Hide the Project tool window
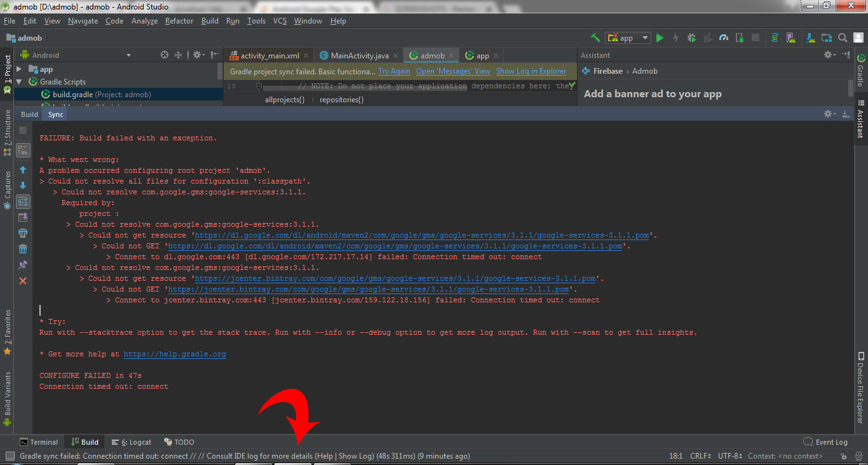The width and height of the screenshot is (868, 465). click(x=215, y=55)
